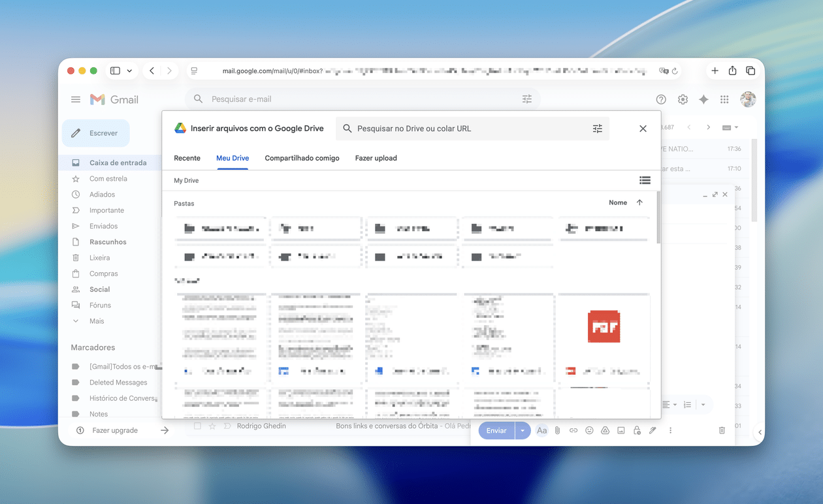Reverse the Nome sort order arrow
The image size is (823, 504).
point(639,203)
